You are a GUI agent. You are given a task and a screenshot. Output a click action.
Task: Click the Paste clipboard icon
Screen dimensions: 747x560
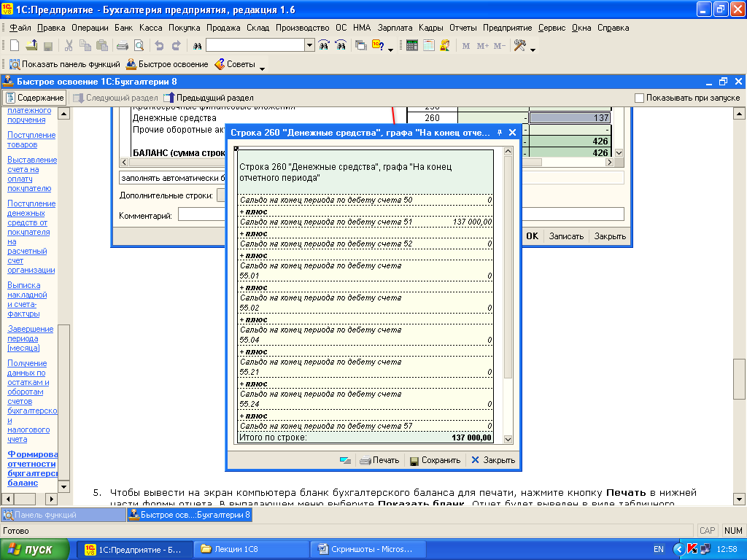102,46
